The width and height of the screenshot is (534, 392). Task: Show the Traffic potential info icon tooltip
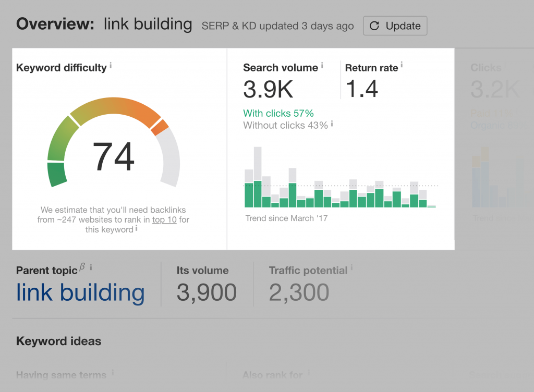click(x=352, y=267)
